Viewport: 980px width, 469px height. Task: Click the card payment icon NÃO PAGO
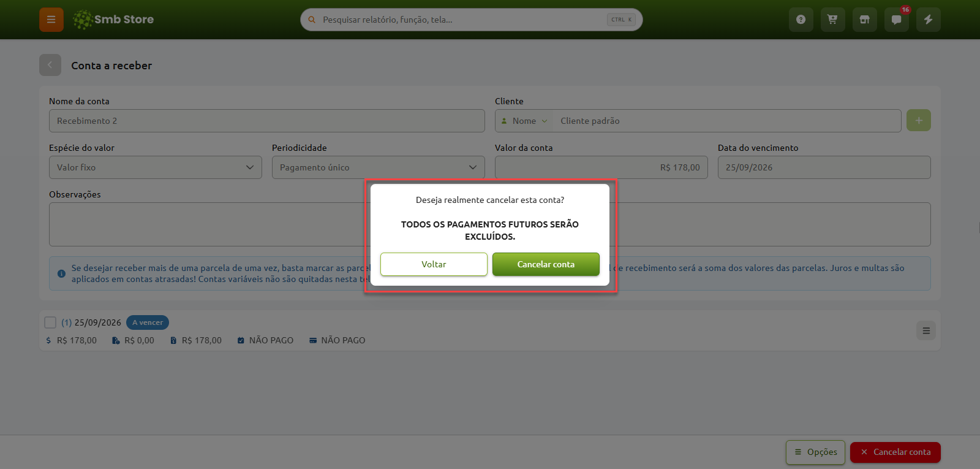[x=313, y=340]
